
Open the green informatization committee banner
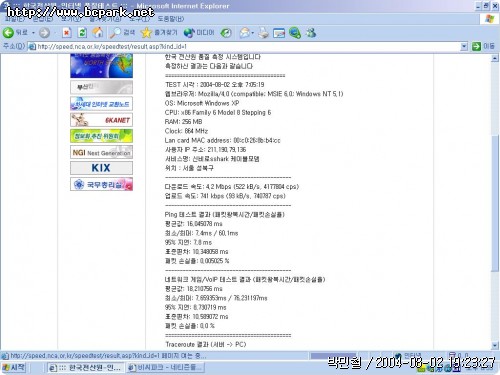click(101, 136)
